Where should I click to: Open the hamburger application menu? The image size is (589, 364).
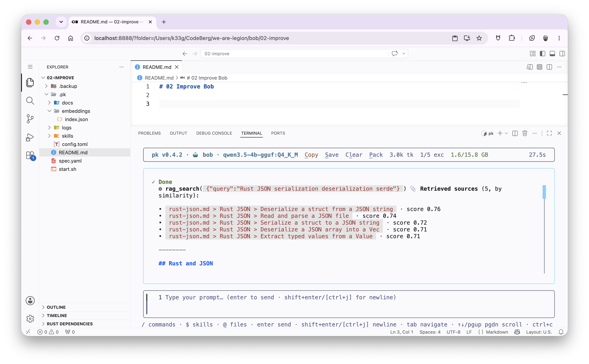[x=30, y=67]
